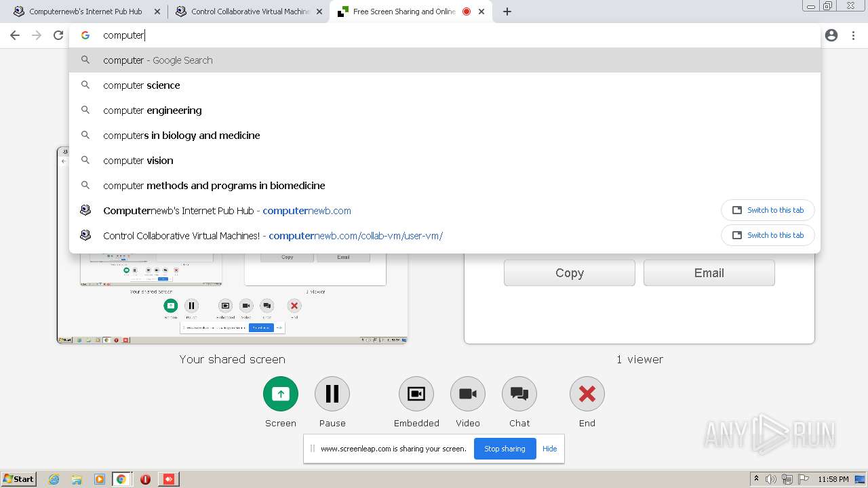Click the 'Your shared screen' caption
This screenshot has height=488, width=868.
click(233, 359)
